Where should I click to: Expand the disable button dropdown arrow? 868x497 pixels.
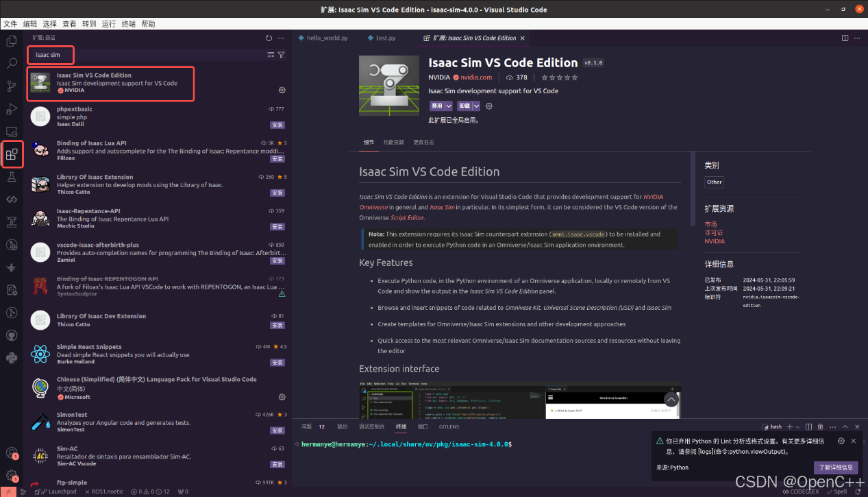[449, 106]
